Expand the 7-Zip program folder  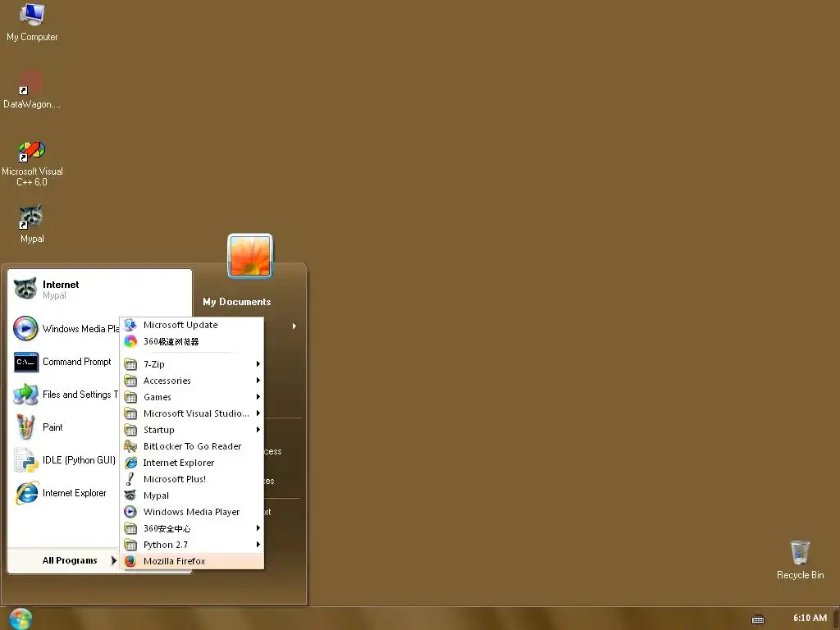[x=192, y=364]
